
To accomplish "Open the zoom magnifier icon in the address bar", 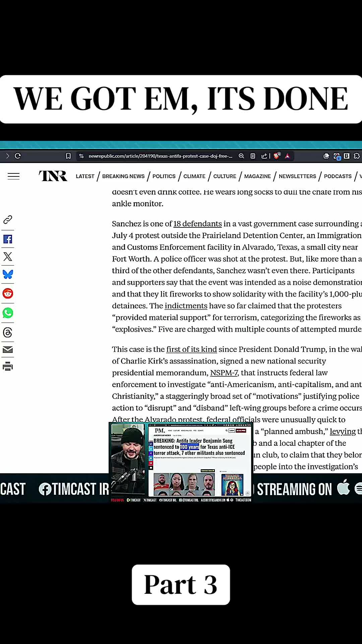I will point(241,156).
